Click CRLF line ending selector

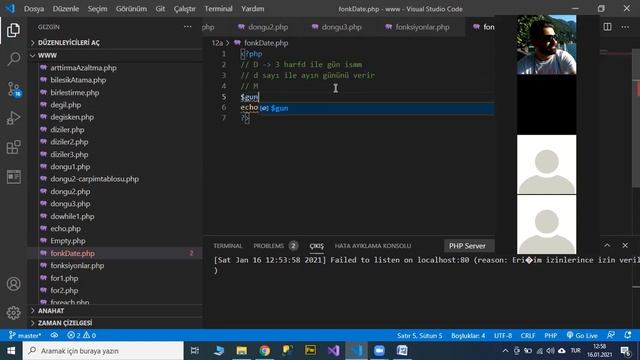point(528,336)
